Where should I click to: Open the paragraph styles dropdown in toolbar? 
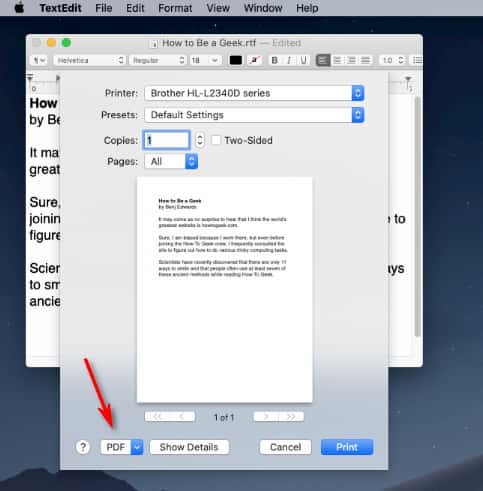tap(39, 60)
